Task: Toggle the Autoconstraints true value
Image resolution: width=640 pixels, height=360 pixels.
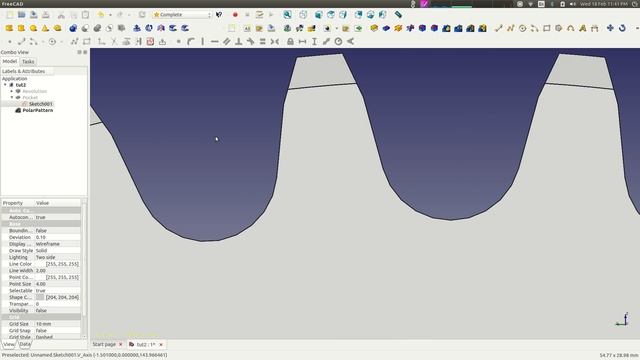Action: [x=58, y=218]
